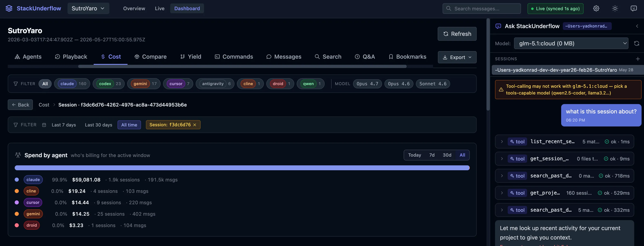The image size is (644, 246).
Task: Click the funnel icon in the date filter row
Action: tap(16, 125)
